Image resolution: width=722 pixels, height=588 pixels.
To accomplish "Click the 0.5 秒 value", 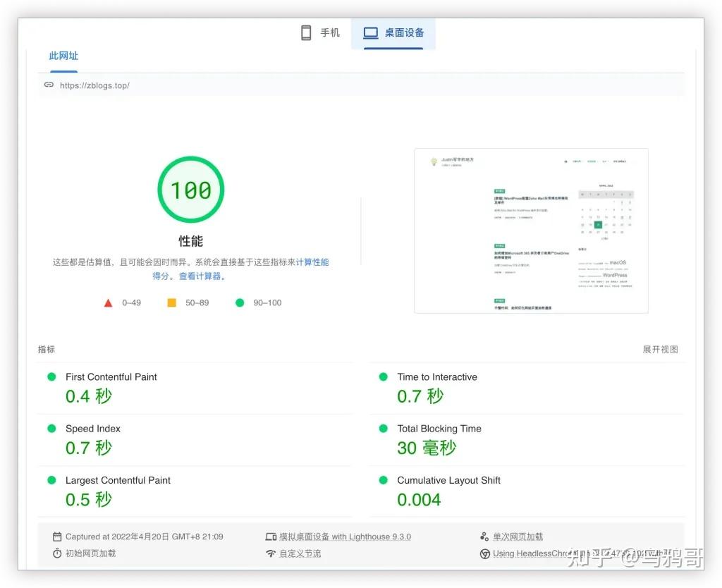I will [88, 500].
